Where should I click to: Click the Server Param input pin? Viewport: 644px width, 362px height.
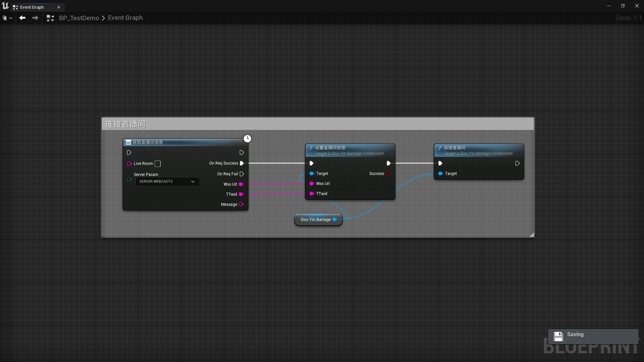tap(129, 179)
